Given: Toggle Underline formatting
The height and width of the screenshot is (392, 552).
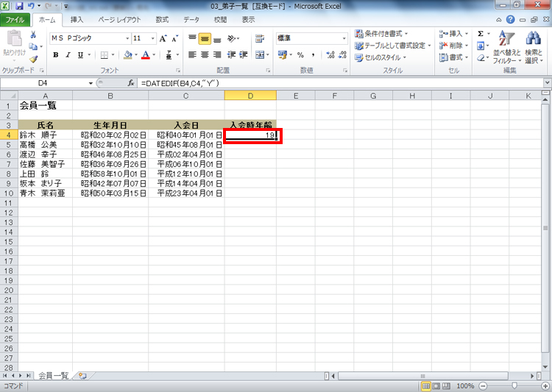Looking at the screenshot, I should (81, 55).
